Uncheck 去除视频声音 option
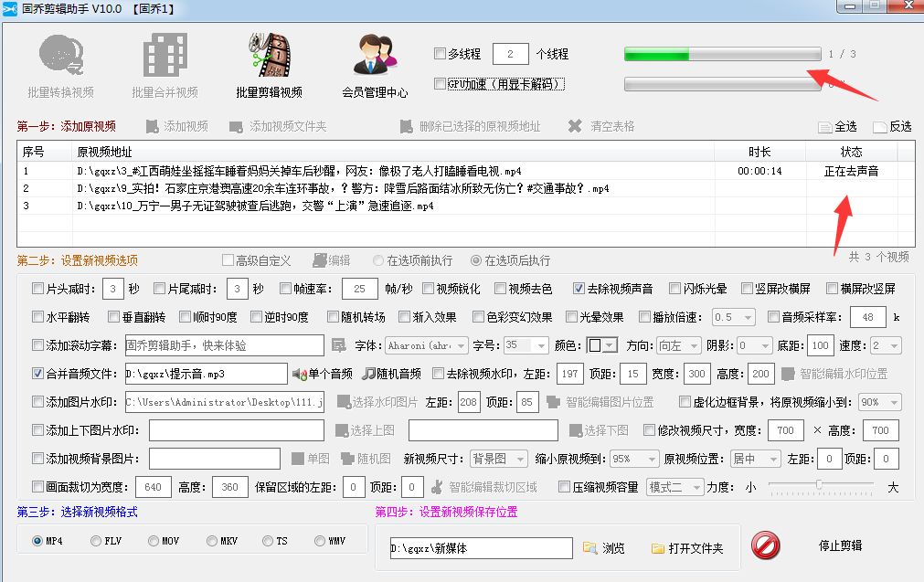 point(579,289)
